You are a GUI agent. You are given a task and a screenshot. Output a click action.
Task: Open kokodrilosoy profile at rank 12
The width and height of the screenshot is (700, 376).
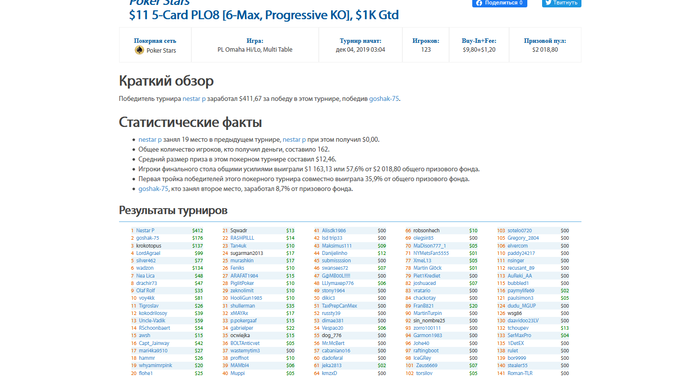(153, 313)
